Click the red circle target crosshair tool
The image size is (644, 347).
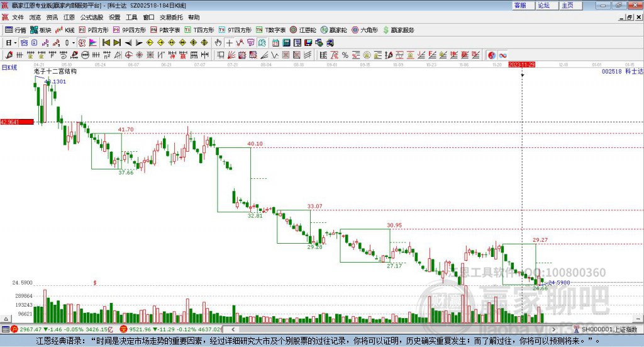128,55
